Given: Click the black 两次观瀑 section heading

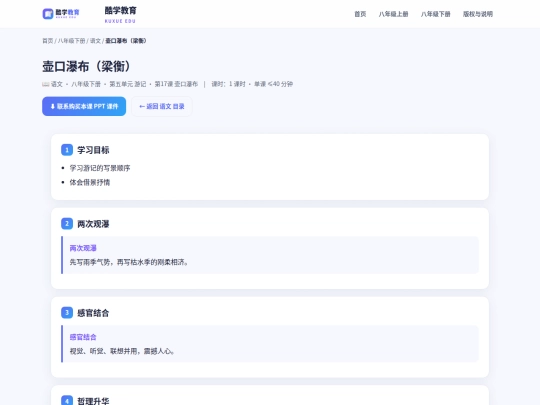Looking at the screenshot, I should point(93,224).
